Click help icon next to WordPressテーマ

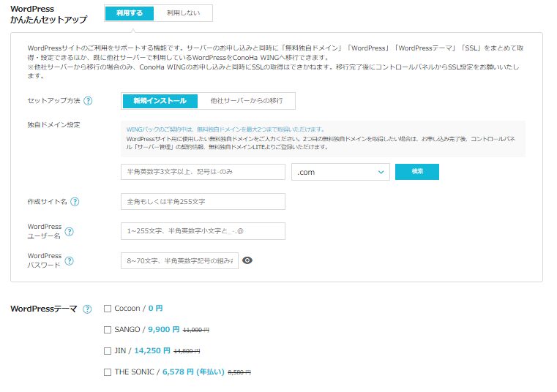click(87, 309)
